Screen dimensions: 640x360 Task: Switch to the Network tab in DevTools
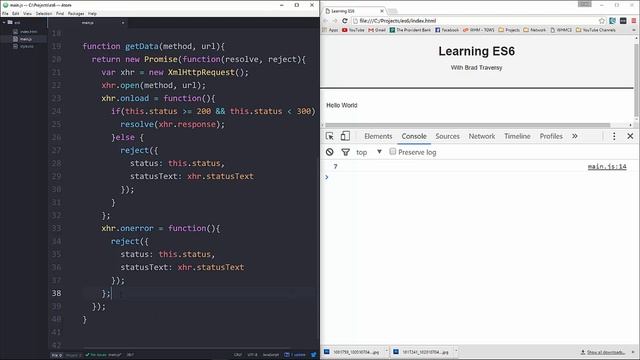pyautogui.click(x=482, y=136)
